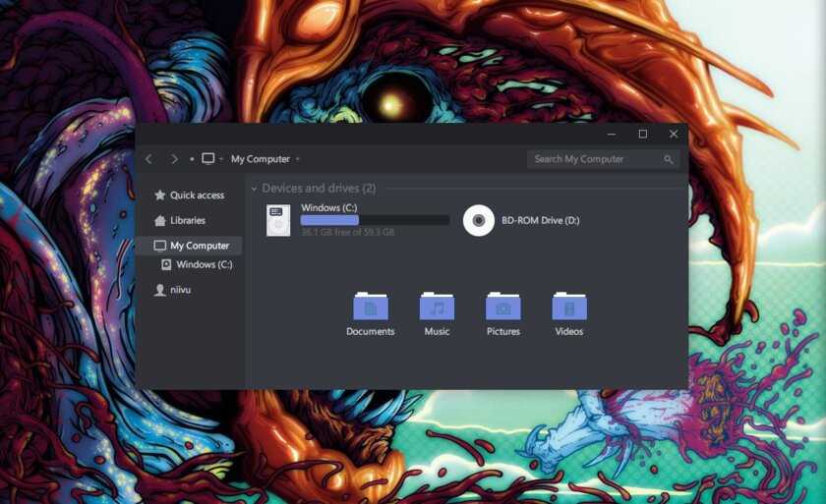Open the Pictures folder icon
This screenshot has height=504, width=826.
point(502,307)
